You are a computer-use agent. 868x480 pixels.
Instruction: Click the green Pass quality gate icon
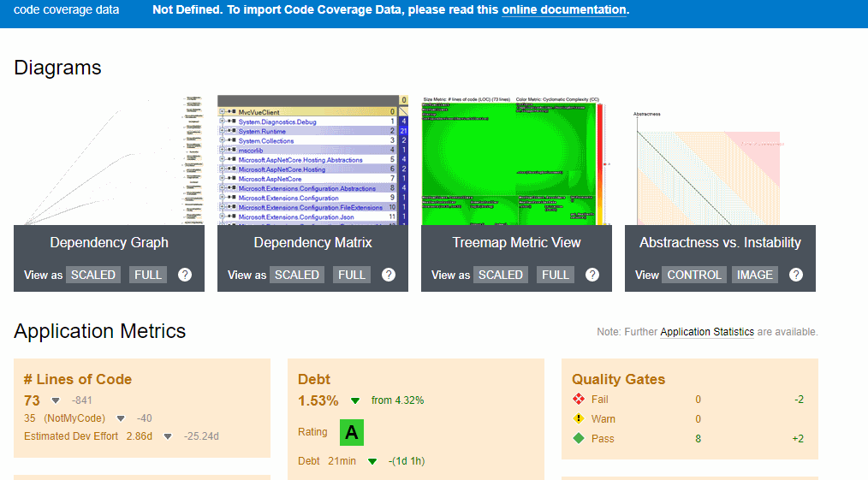(579, 439)
